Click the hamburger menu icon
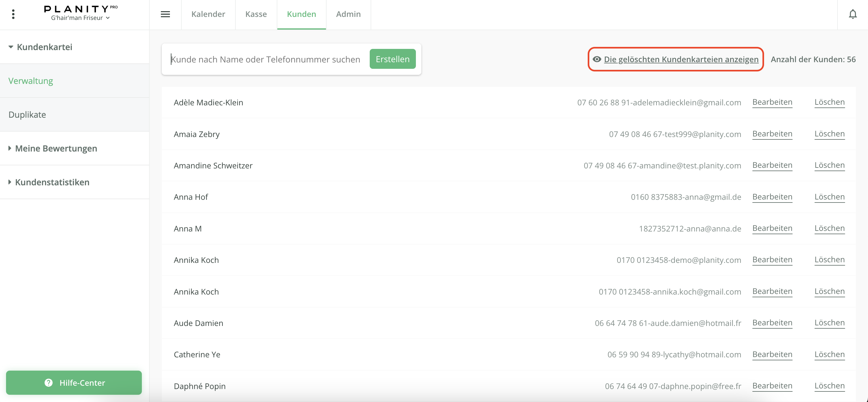Screen dimensions: 868x402 click(x=165, y=14)
